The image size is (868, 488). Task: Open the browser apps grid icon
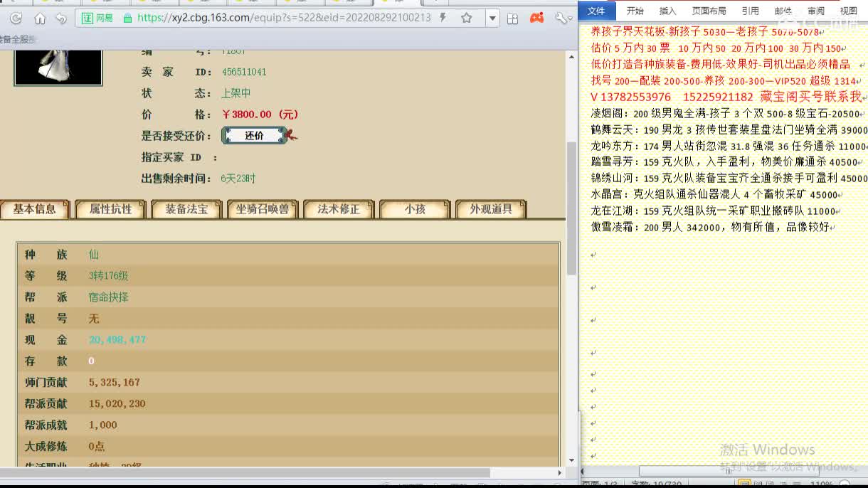tap(514, 18)
